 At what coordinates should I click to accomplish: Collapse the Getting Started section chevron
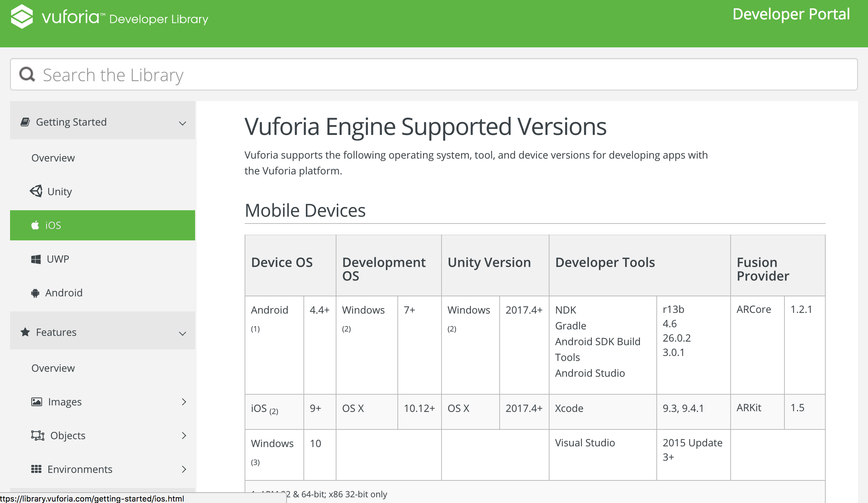pos(183,123)
